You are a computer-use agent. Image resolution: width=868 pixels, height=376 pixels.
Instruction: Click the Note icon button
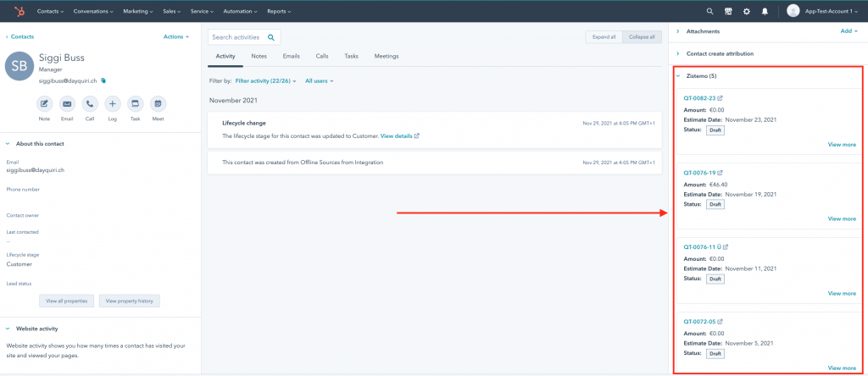point(44,104)
